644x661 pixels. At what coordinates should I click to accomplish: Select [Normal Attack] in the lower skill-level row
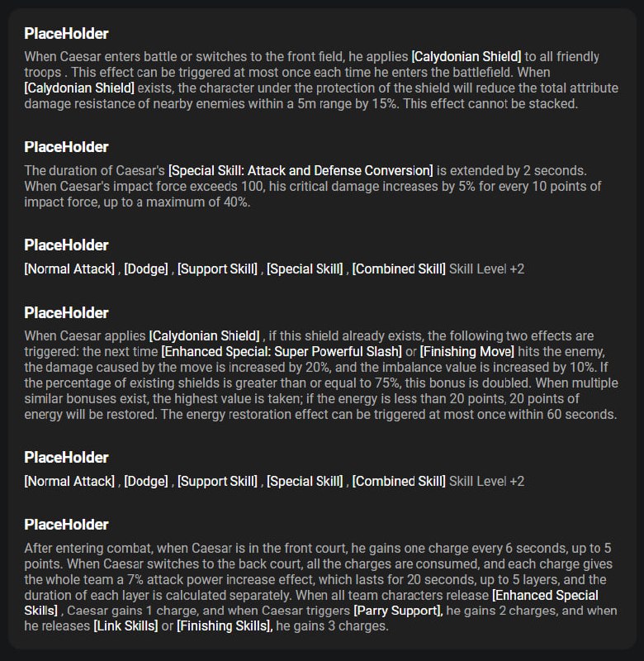point(69,481)
